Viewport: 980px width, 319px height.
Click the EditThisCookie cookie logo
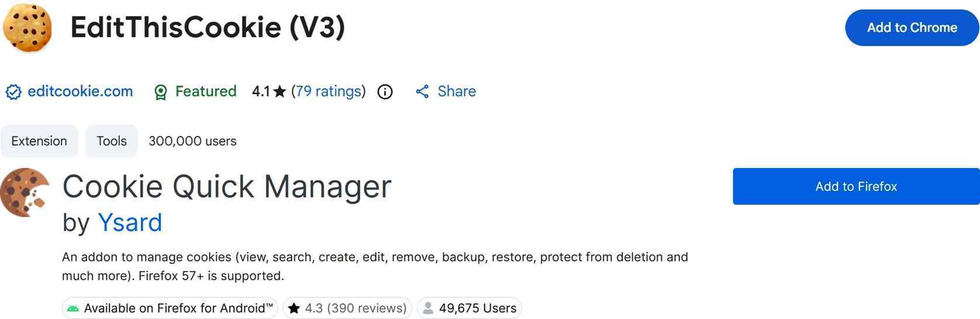click(27, 28)
